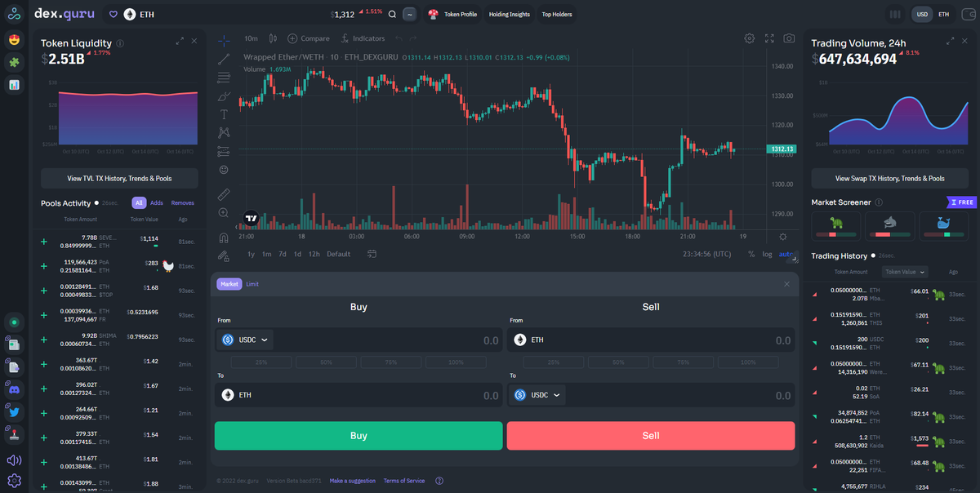Toggle magnet mode on the chart
This screenshot has height=493, width=980.
[224, 238]
